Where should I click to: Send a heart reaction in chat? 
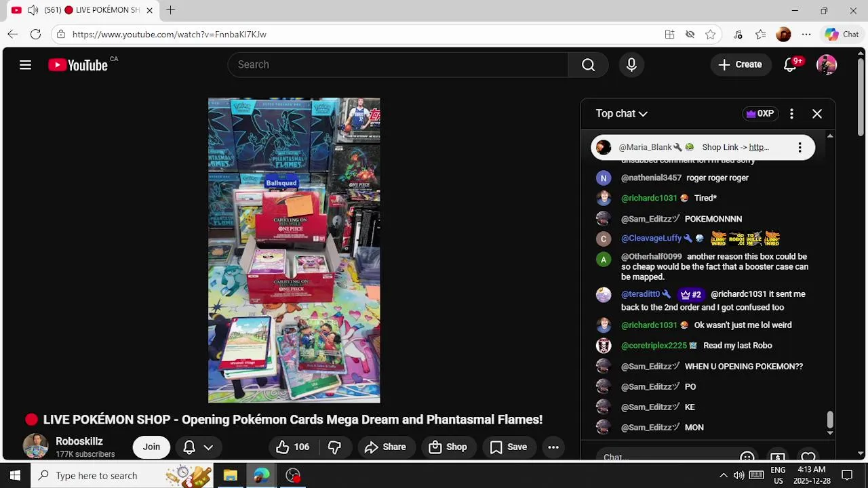point(808,457)
